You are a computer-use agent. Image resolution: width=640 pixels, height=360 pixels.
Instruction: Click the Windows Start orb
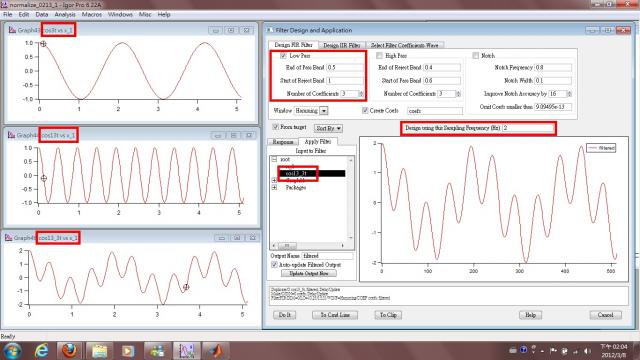(12, 351)
